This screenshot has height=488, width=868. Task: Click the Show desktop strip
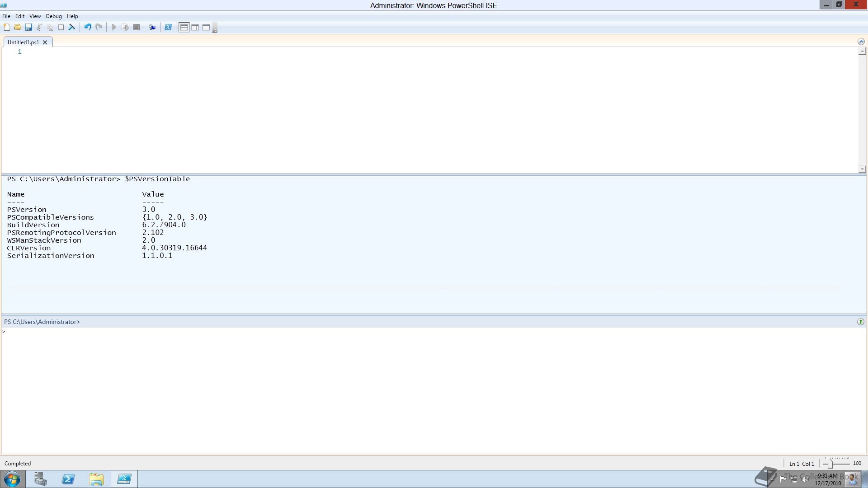(x=865, y=479)
